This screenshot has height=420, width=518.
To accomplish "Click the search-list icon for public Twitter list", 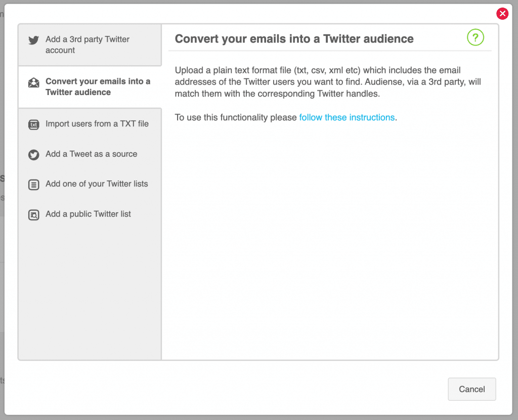I will click(34, 215).
